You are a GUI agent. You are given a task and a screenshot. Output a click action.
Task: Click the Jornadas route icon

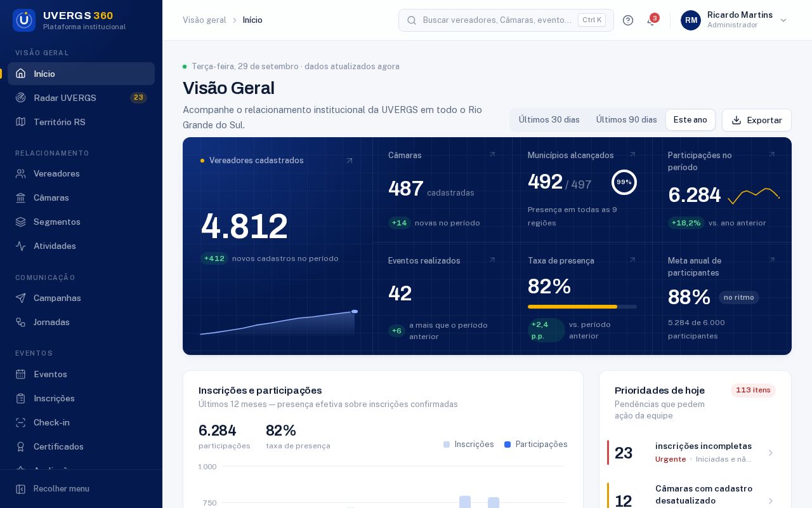(x=21, y=322)
